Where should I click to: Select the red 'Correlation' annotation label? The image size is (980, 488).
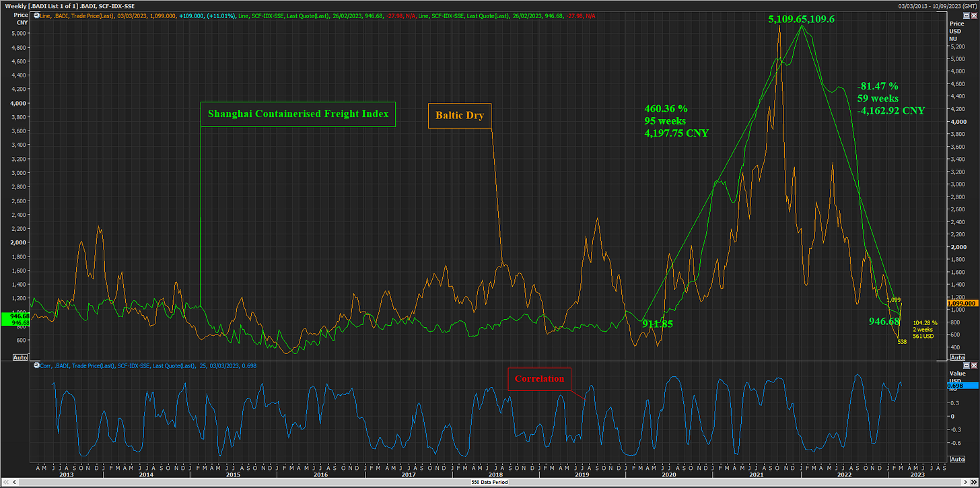pos(540,379)
